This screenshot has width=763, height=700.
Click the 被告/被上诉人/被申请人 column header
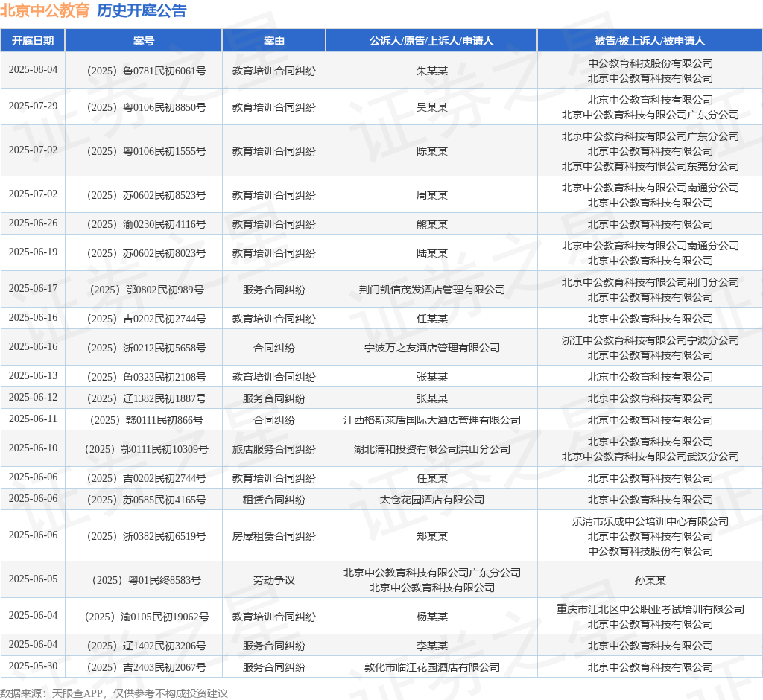tap(650, 41)
